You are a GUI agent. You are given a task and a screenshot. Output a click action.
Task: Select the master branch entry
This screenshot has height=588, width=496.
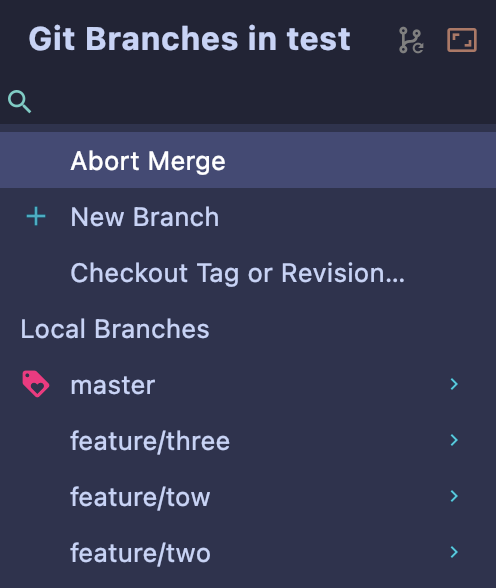(248, 384)
